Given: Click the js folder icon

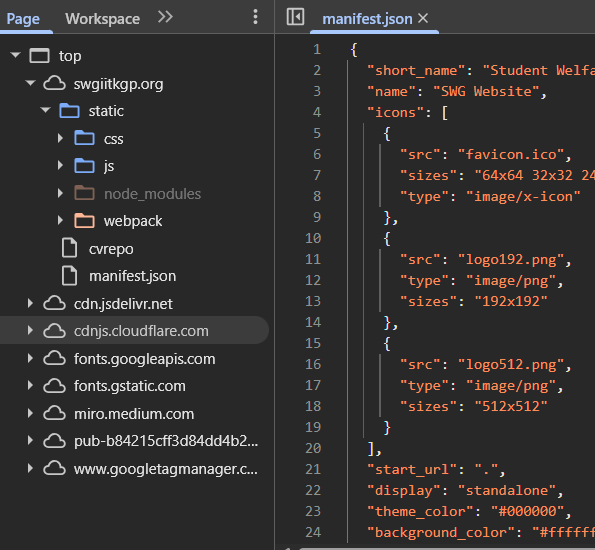Looking at the screenshot, I should click(x=84, y=166).
